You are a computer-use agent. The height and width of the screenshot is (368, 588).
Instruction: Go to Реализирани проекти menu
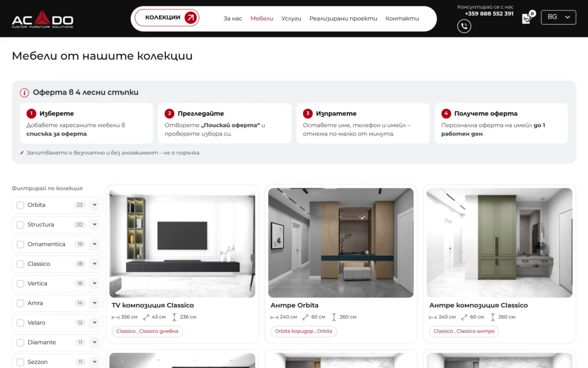pyautogui.click(x=343, y=18)
